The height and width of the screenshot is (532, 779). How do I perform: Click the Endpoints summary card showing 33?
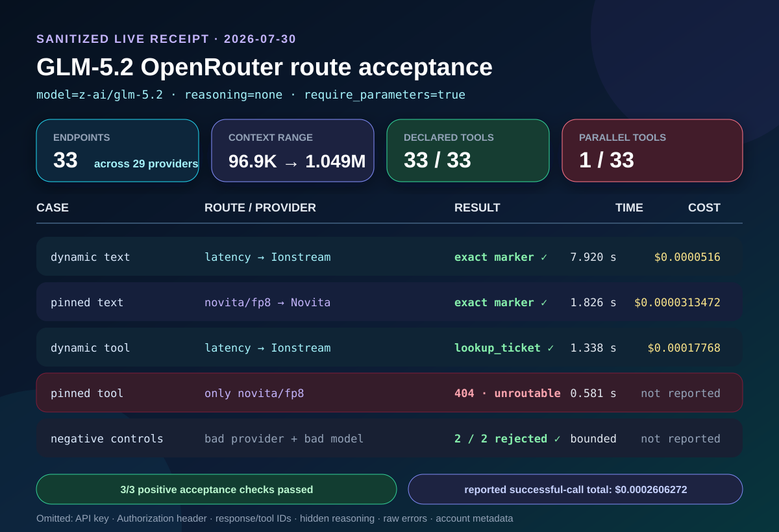117,151
